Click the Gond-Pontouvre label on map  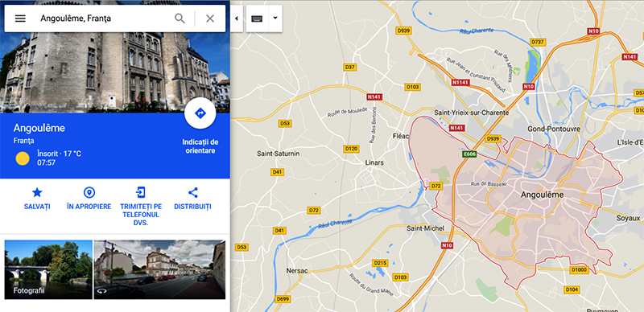coord(554,129)
